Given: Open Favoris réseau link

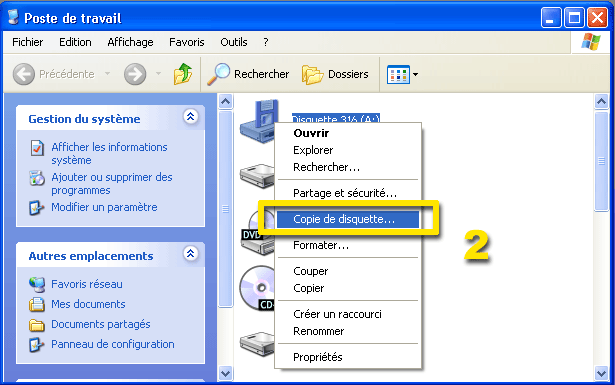Looking at the screenshot, I should [87, 284].
